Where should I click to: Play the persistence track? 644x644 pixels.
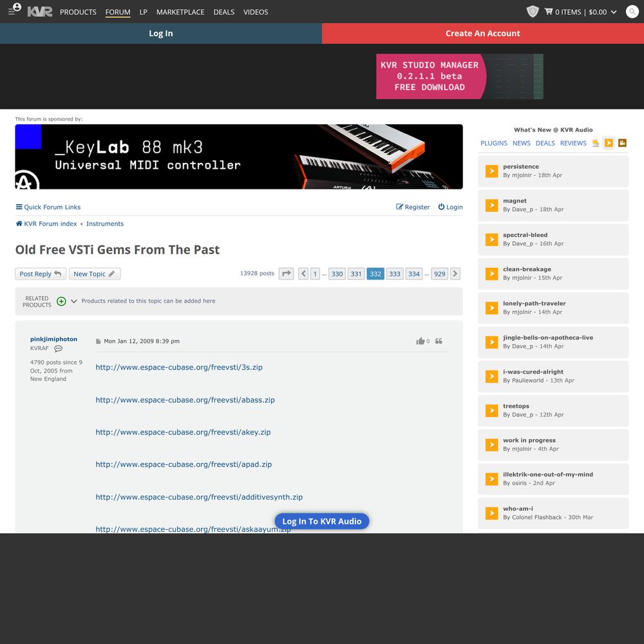pyautogui.click(x=491, y=171)
